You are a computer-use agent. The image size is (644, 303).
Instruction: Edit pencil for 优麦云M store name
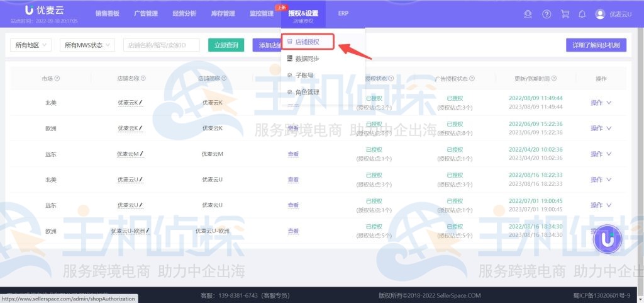142,154
